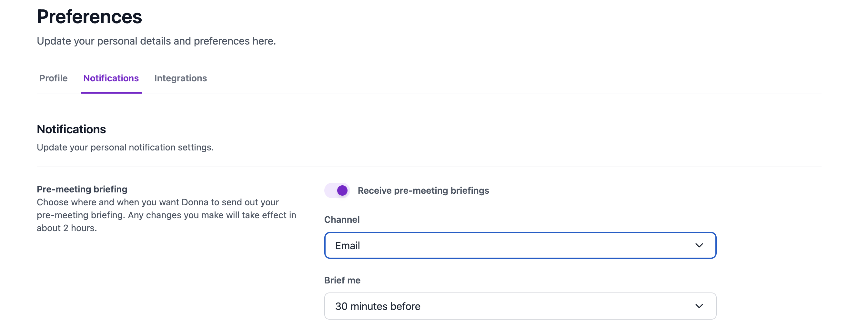
Task: Click the chevron arrow in Channel dropdown
Action: [699, 245]
